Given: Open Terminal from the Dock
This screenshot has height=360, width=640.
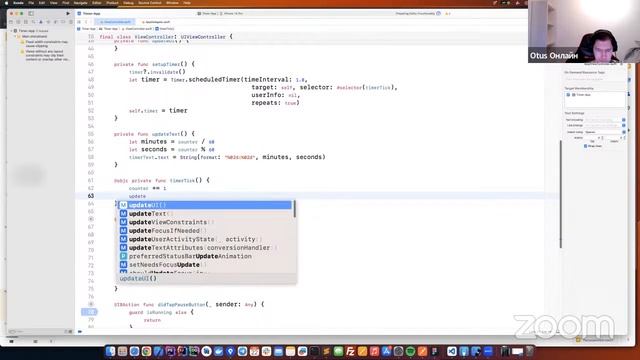Looking at the screenshot, I should click(x=314, y=351).
